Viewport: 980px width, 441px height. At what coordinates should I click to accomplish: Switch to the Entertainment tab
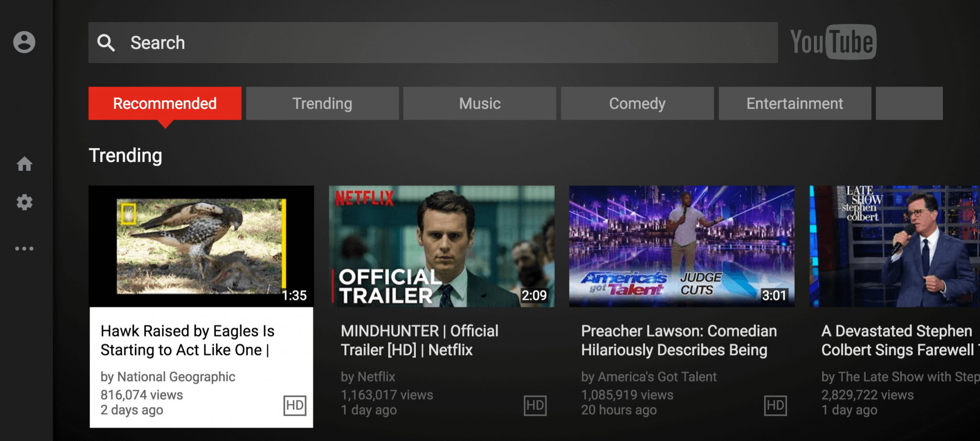(x=795, y=103)
